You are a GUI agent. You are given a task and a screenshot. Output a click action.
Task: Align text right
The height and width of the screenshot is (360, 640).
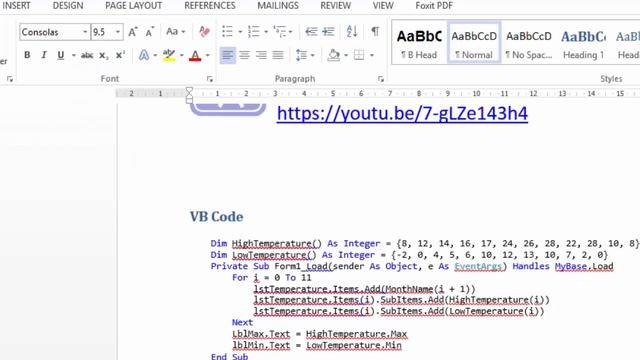tap(261, 55)
